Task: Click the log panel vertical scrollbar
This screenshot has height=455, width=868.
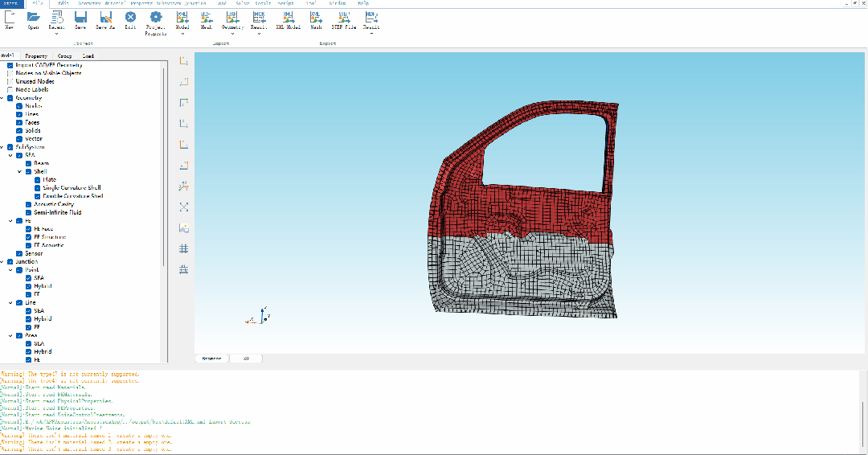Action: (863, 426)
